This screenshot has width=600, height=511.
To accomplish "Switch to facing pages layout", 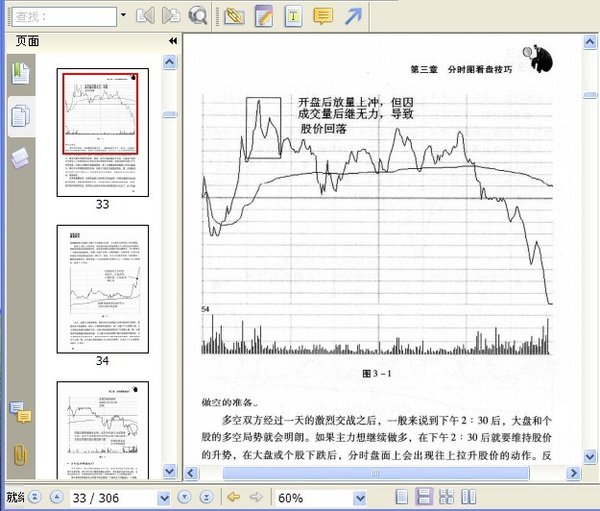I will (x=468, y=497).
